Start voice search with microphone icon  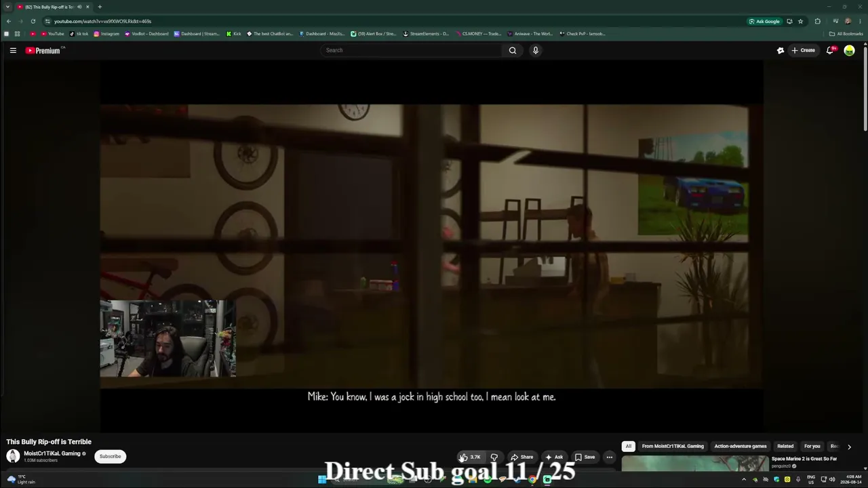[536, 50]
